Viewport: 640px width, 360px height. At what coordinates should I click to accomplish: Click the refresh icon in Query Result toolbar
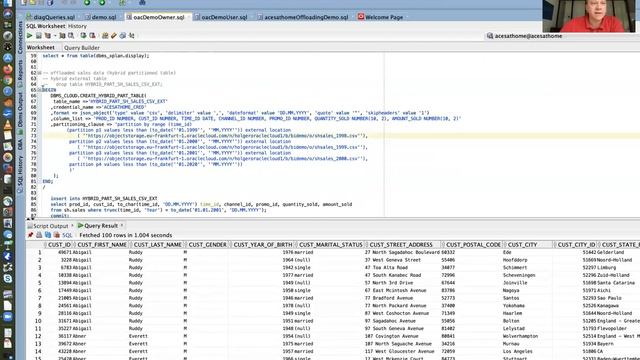48,235
